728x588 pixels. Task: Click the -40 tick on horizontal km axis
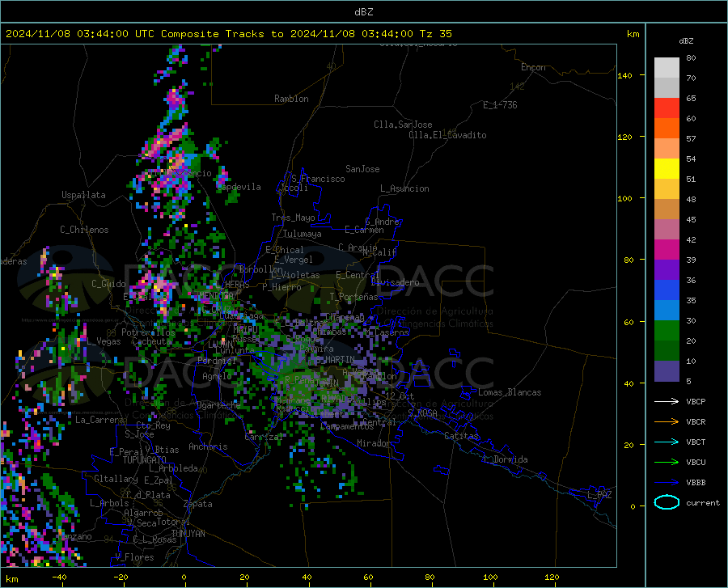(x=59, y=577)
